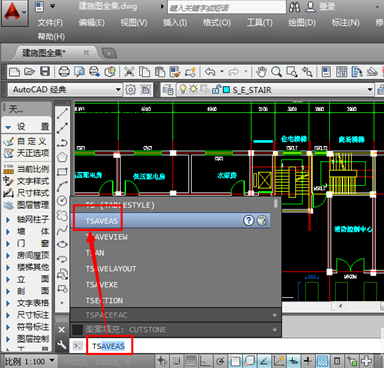Screen dimensions: 384x369
Task: Toggle ortho mode in status bar
Action: coord(205,361)
